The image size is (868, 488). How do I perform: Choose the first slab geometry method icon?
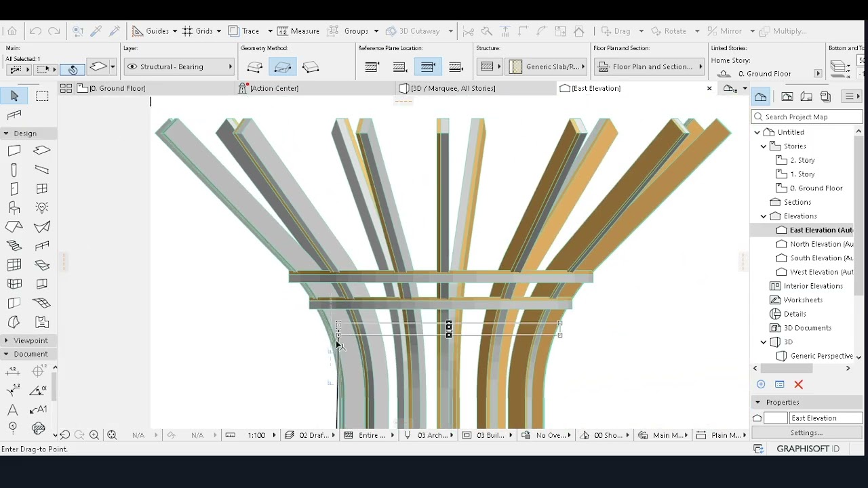[255, 67]
